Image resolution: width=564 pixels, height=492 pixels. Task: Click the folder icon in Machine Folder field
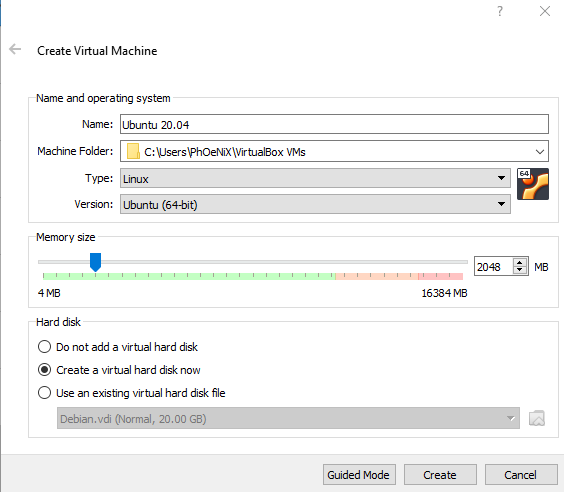(x=133, y=151)
